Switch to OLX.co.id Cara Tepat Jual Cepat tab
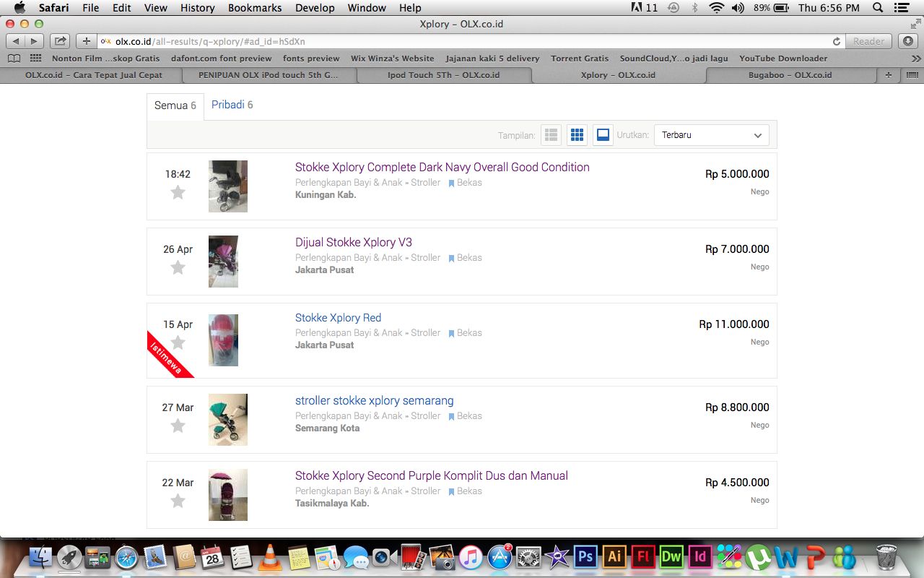The height and width of the screenshot is (578, 924). coord(93,75)
